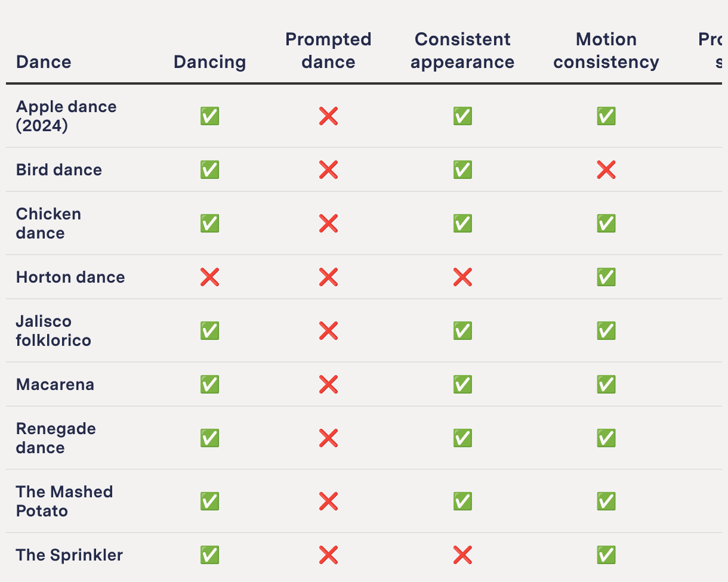
Task: Select the Macarena row label
Action: click(x=55, y=385)
